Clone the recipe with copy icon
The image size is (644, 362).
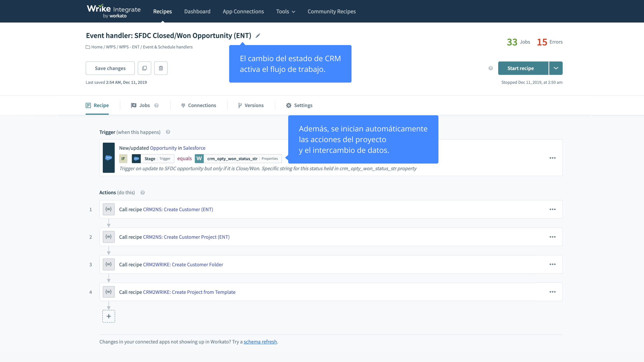coord(145,68)
